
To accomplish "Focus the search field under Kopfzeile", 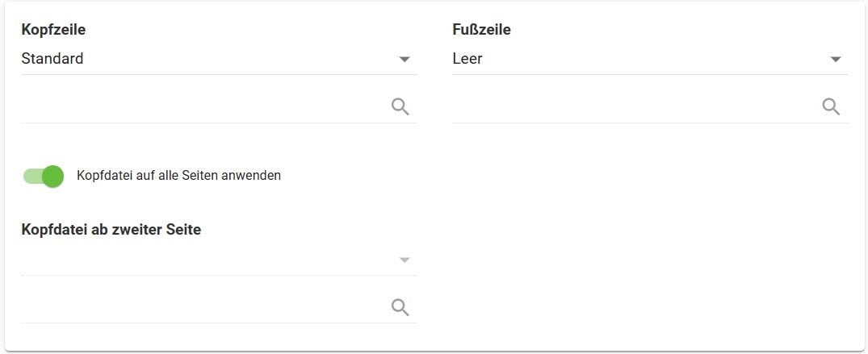I will click(x=202, y=106).
